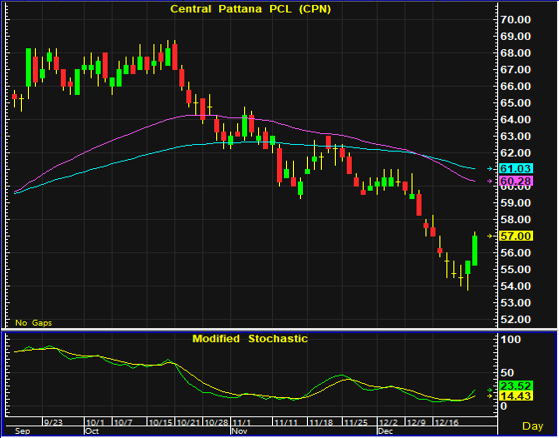Click the 11/18 date axis label
559x438 pixels.
321,422
